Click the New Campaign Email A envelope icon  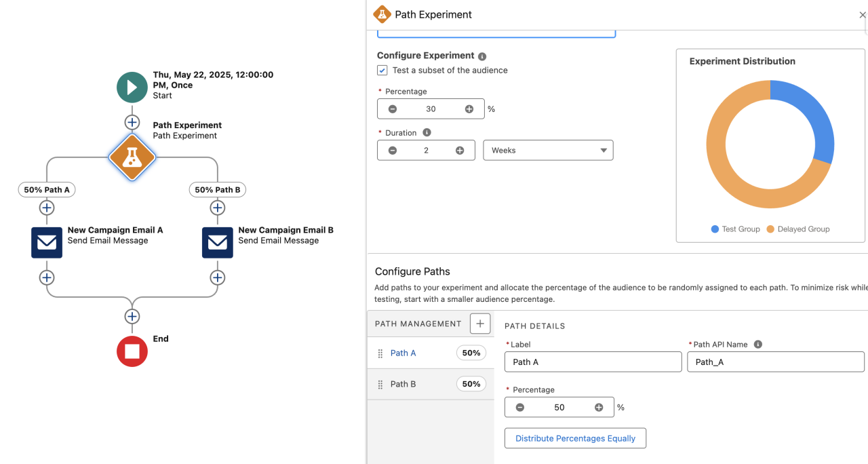coord(46,242)
